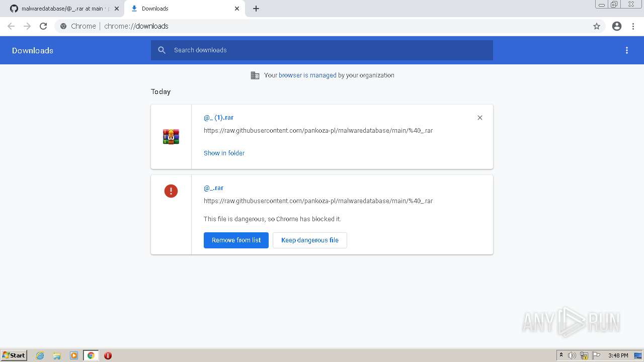Switch to the malwaredatabase GitHub tab
Viewport: 644px width, 362px height.
(61, 9)
